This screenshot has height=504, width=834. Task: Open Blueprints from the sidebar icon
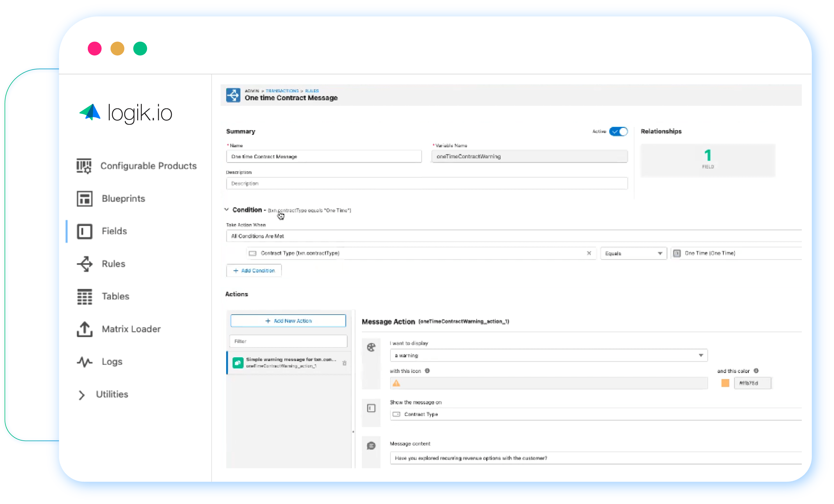coord(84,199)
